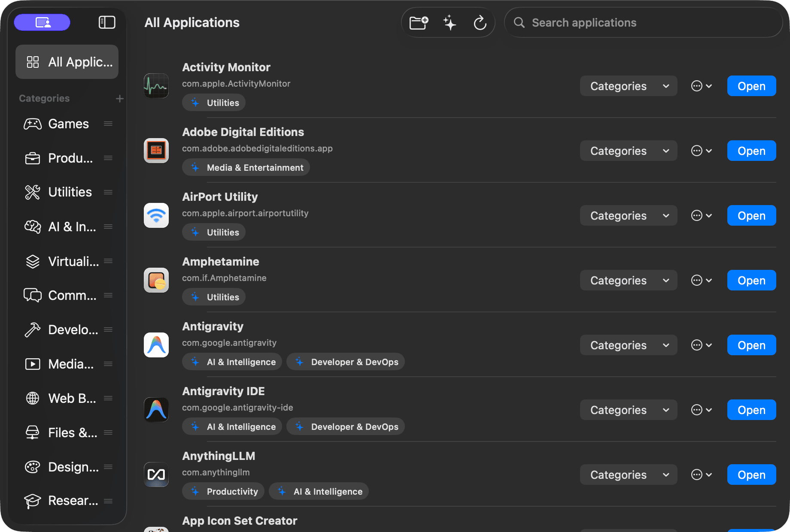Click the reorder handle beside Utilities
The height and width of the screenshot is (532, 790).
click(108, 192)
